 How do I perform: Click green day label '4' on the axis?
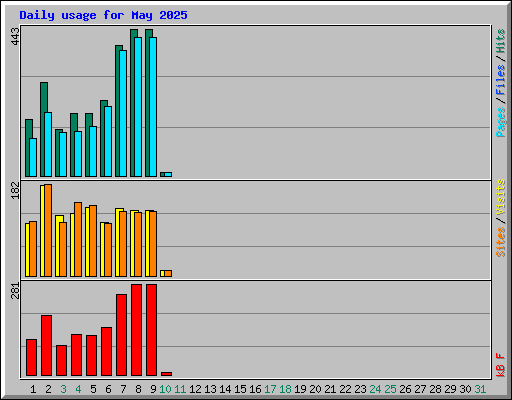pos(78,389)
